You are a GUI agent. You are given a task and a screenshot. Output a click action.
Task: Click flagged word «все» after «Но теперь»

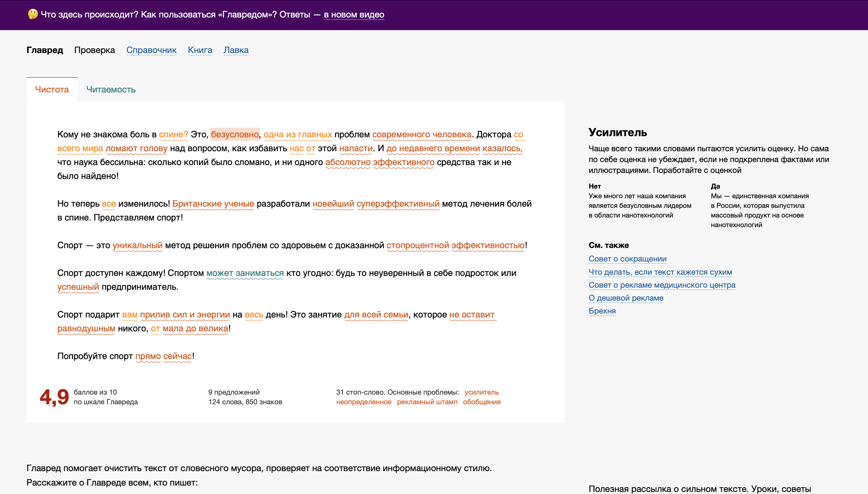coord(108,204)
